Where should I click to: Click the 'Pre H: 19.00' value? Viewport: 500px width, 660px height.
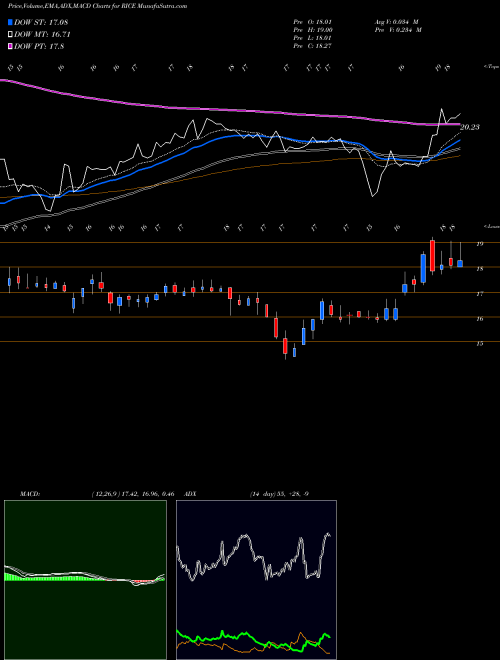click(313, 30)
